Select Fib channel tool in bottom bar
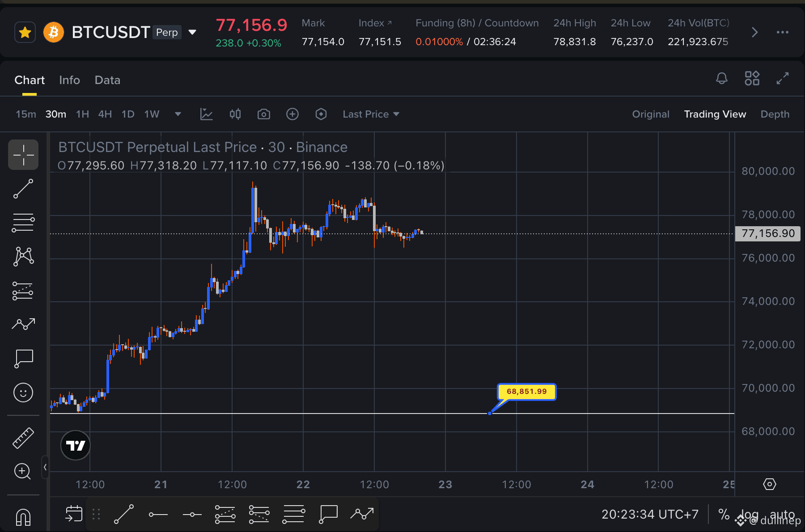 click(259, 514)
